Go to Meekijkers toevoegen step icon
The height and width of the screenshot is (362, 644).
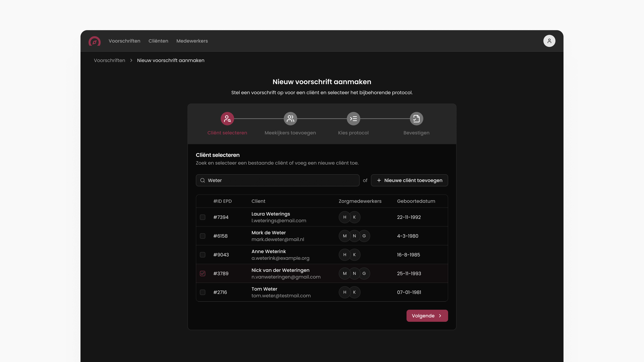click(x=290, y=118)
